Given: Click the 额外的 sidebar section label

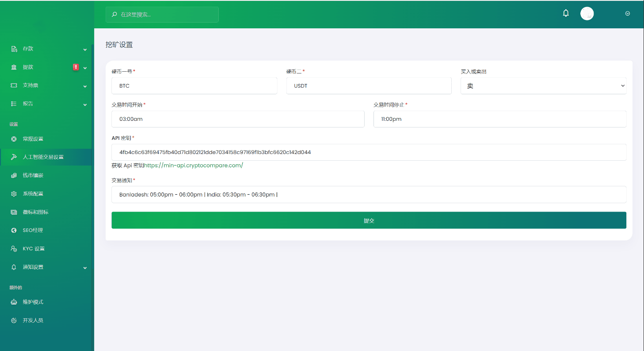Looking at the screenshot, I should point(16,288).
